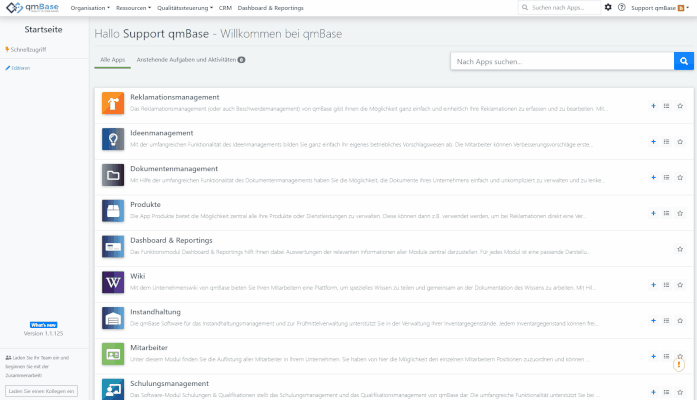Open Reklamationsmanagement title link

click(x=175, y=97)
